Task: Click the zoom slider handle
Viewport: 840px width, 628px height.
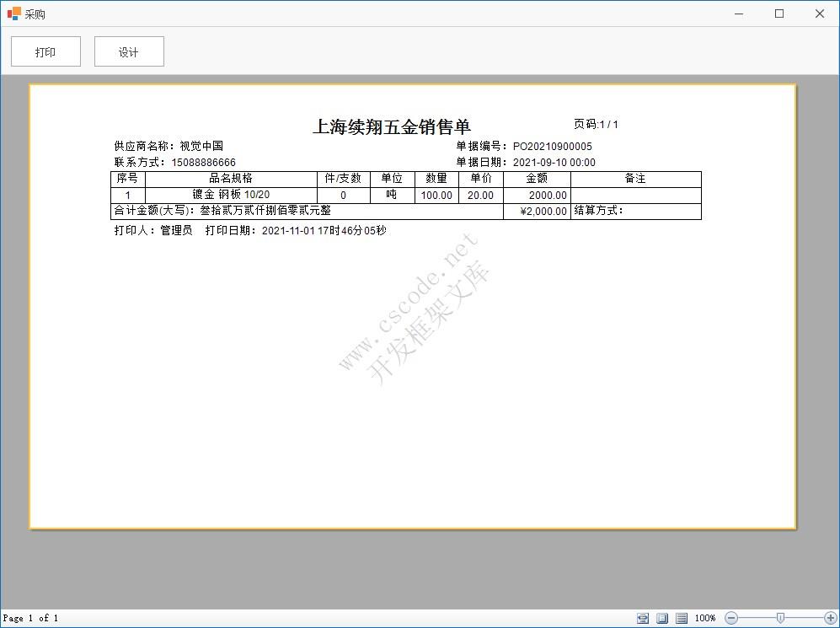Action: pyautogui.click(x=781, y=617)
